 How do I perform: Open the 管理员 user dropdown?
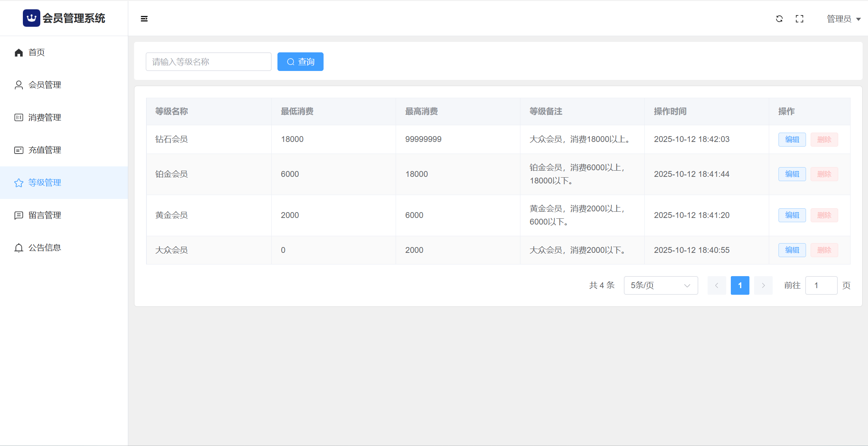pyautogui.click(x=843, y=19)
